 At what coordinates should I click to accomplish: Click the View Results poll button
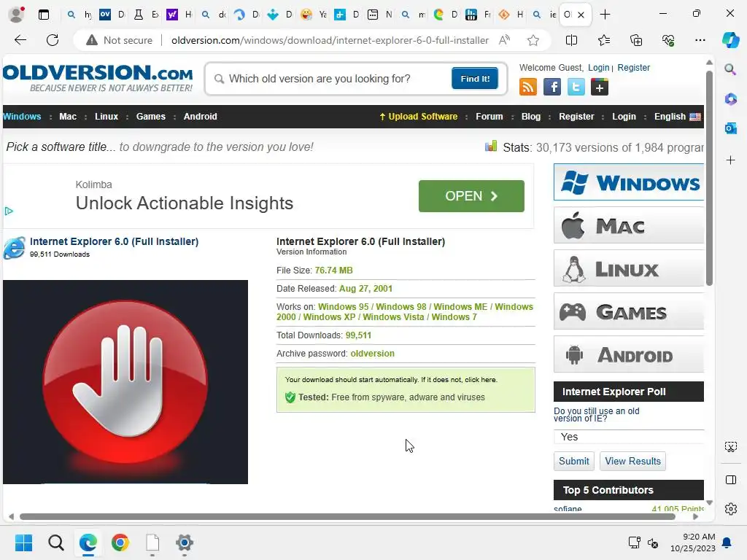pyautogui.click(x=632, y=461)
